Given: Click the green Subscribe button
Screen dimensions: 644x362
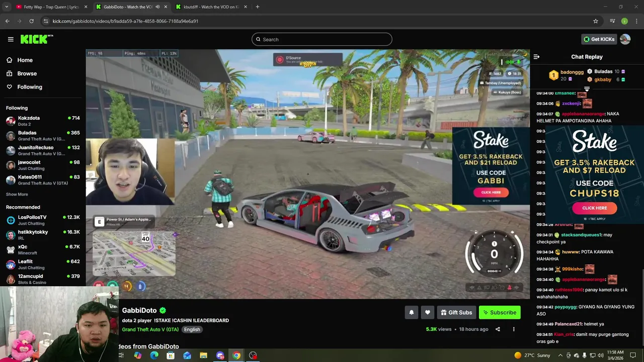Looking at the screenshot, I should pos(500,312).
